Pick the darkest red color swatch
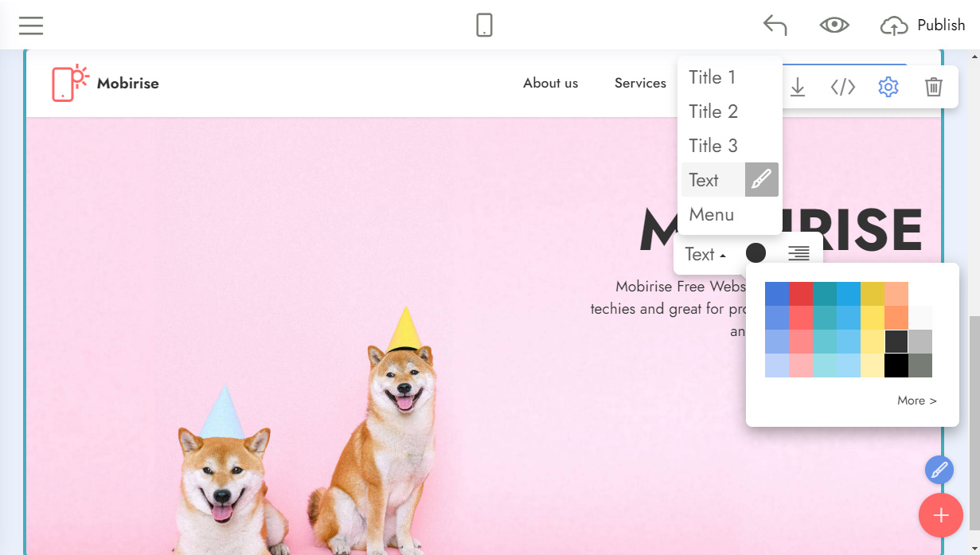Image resolution: width=980 pixels, height=555 pixels. pyautogui.click(x=801, y=294)
